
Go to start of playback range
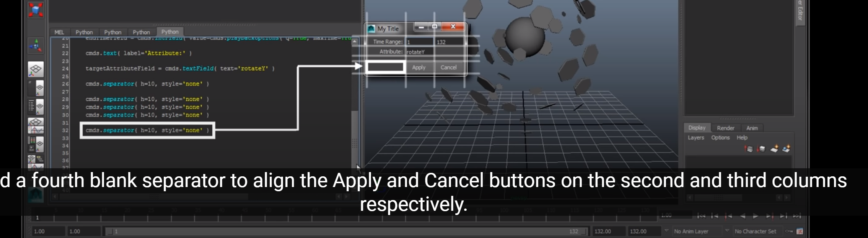pyautogui.click(x=701, y=216)
